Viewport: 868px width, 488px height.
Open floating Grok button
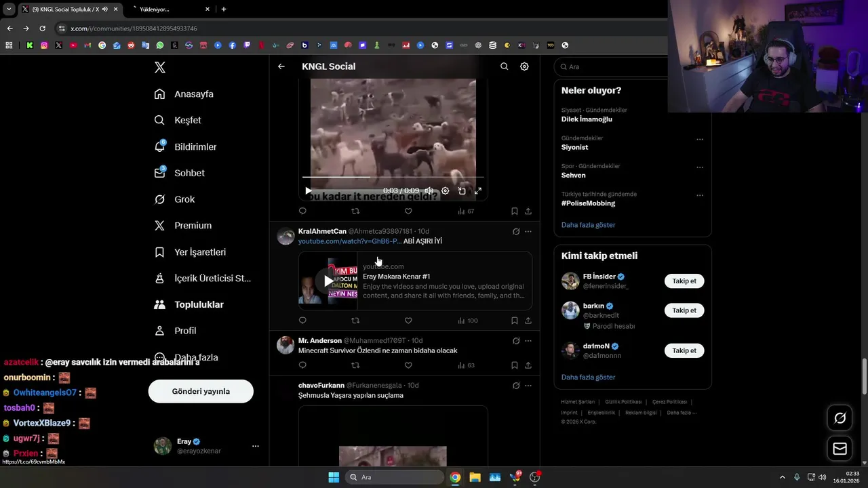click(x=840, y=418)
